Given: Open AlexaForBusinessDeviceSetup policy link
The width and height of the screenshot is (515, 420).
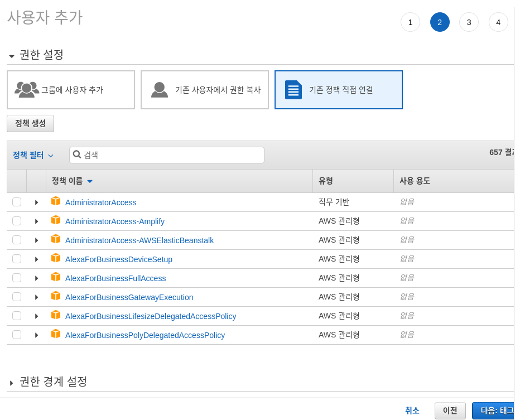Looking at the screenshot, I should 119,259.
